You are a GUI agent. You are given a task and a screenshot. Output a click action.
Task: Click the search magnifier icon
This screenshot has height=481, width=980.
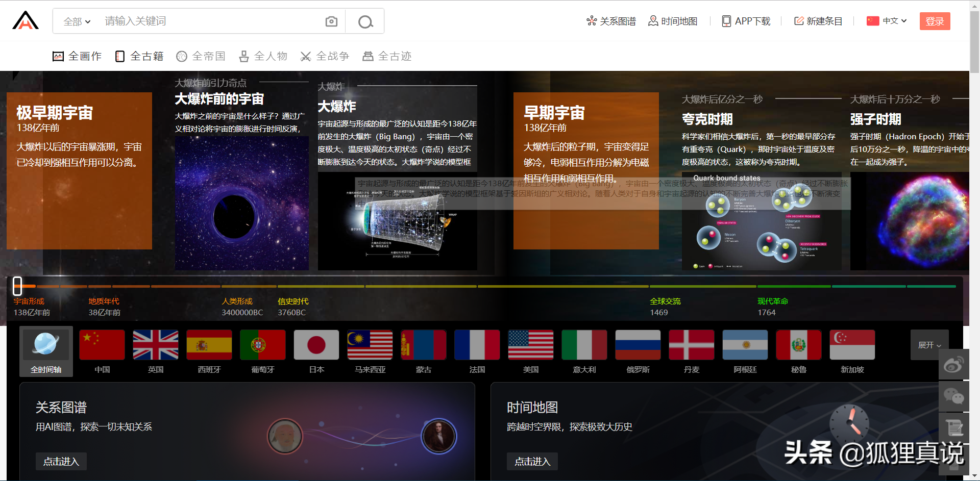tap(364, 21)
